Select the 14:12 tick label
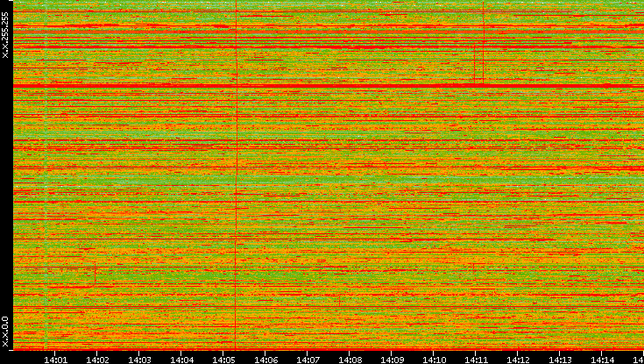The height and width of the screenshot is (364, 644). point(519,360)
